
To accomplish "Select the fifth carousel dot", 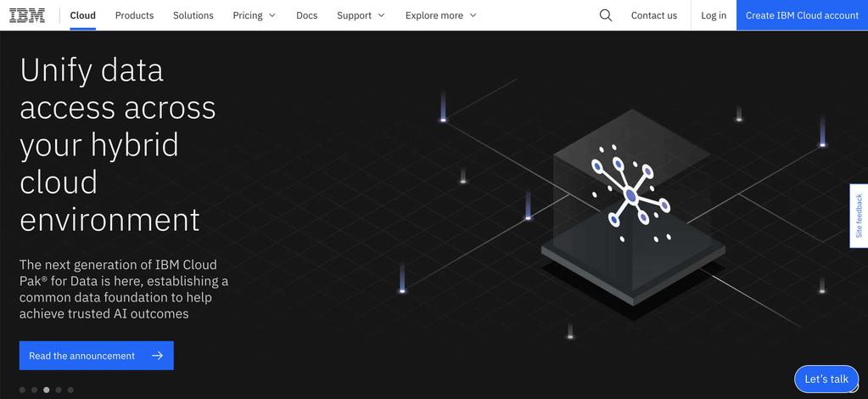I will pyautogui.click(x=70, y=390).
